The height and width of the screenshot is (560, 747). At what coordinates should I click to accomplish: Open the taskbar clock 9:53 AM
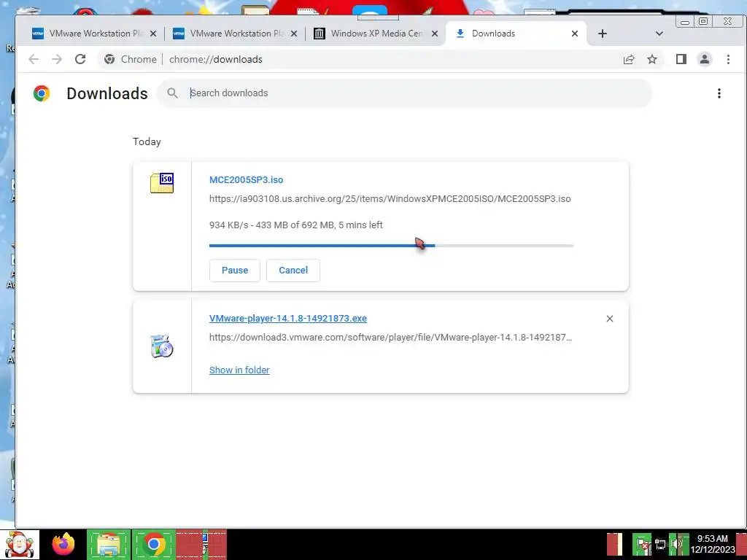click(x=712, y=544)
